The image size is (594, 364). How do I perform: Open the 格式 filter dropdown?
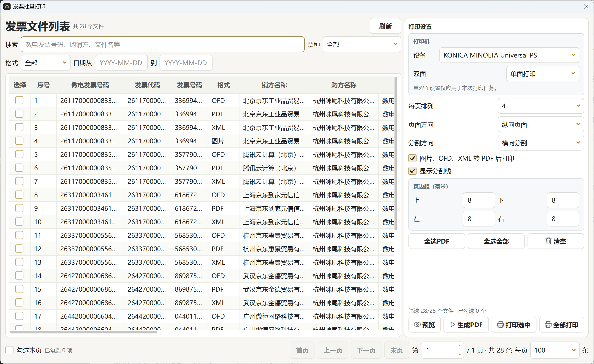[x=46, y=63]
